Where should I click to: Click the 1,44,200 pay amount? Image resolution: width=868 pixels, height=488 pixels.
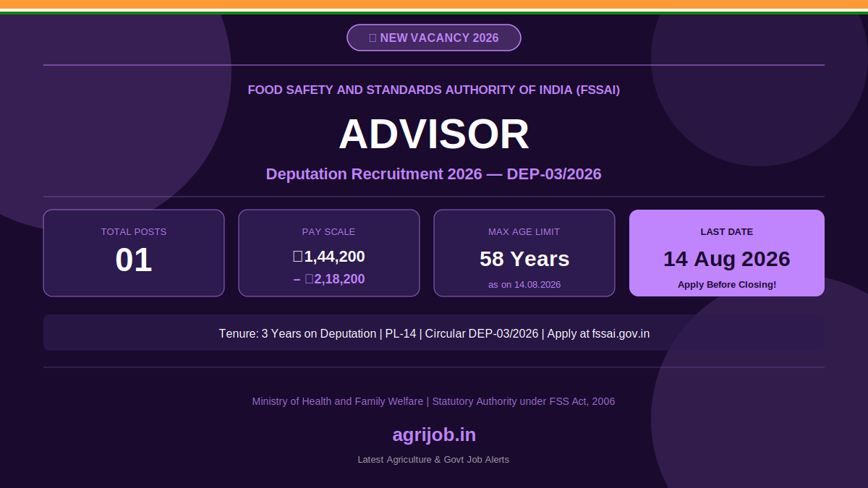329,257
